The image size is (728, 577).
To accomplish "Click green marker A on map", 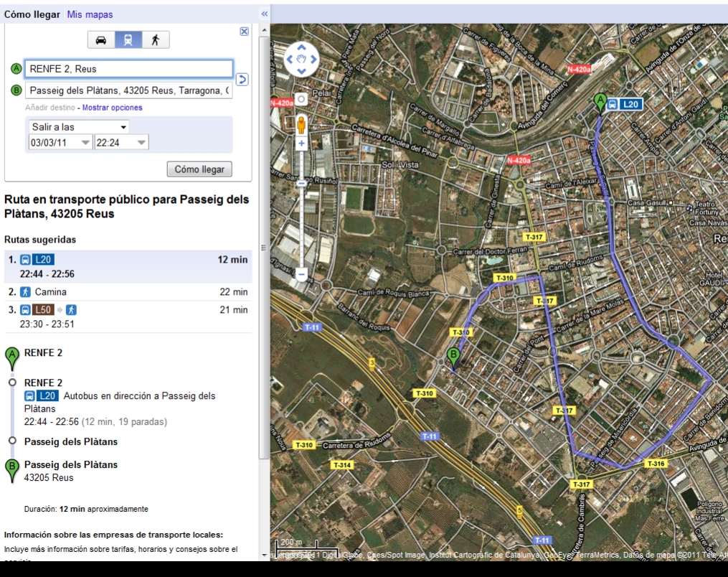I will tap(600, 103).
